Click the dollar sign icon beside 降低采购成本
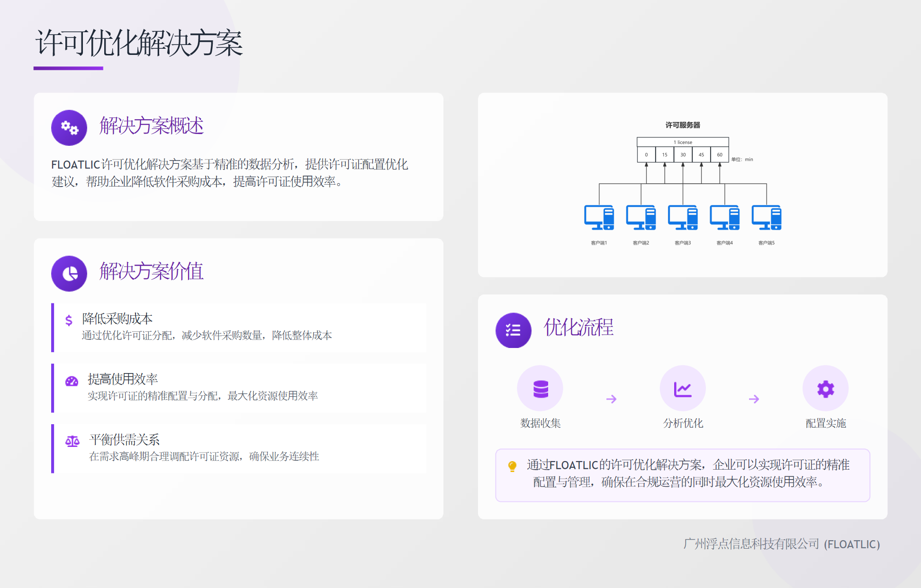This screenshot has width=921, height=588. click(69, 321)
